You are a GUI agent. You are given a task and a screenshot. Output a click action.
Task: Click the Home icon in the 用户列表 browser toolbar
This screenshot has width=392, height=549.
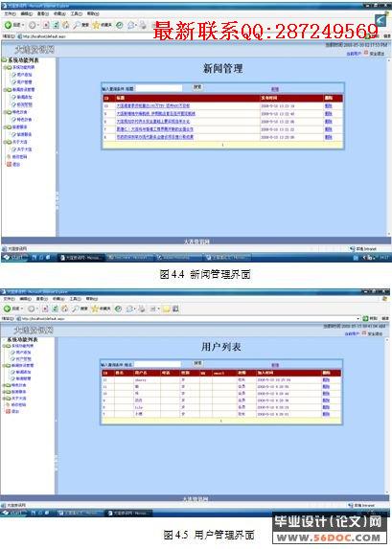pyautogui.click(x=65, y=309)
